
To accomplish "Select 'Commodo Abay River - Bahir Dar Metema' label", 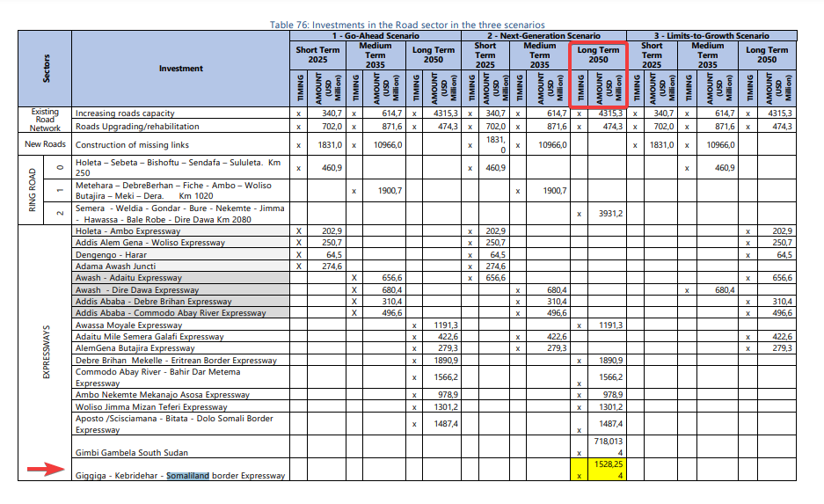I will coord(157,376).
